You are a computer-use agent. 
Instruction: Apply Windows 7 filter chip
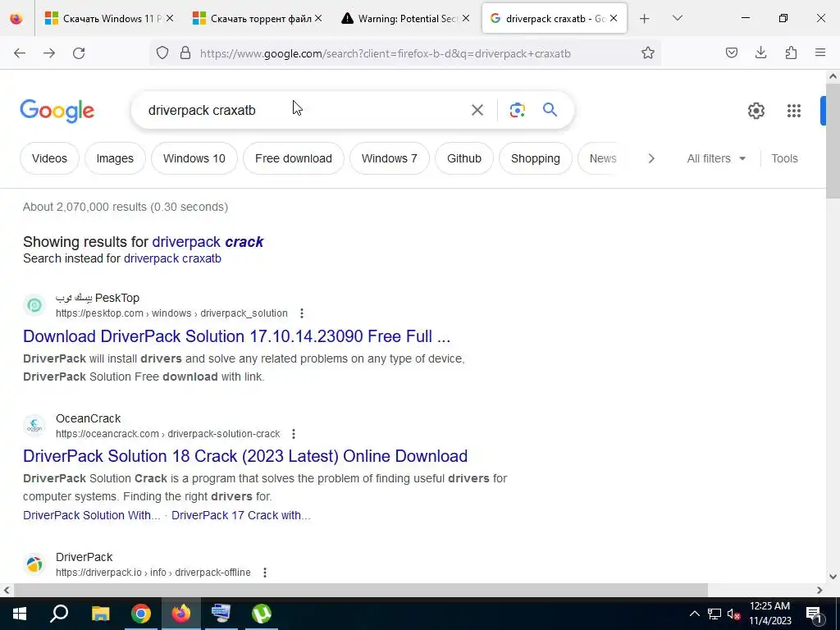click(x=390, y=158)
